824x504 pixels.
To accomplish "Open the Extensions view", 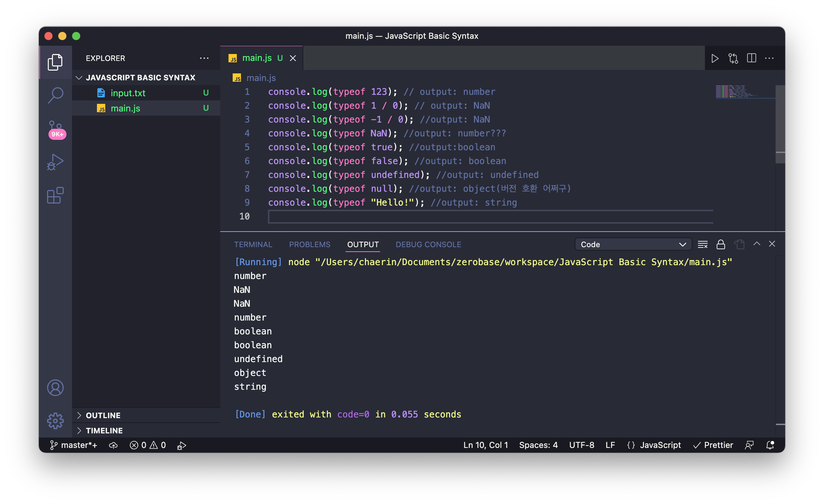I will pyautogui.click(x=55, y=196).
